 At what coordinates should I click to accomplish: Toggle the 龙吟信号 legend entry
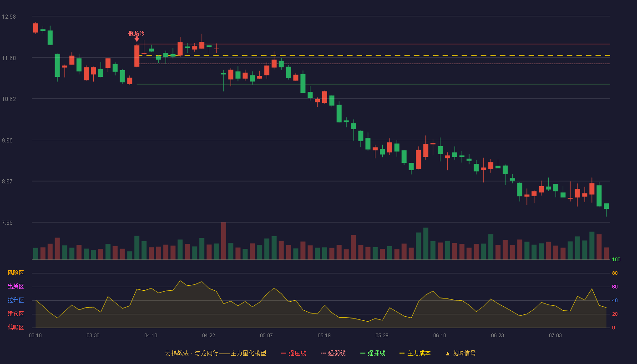pos(460,353)
